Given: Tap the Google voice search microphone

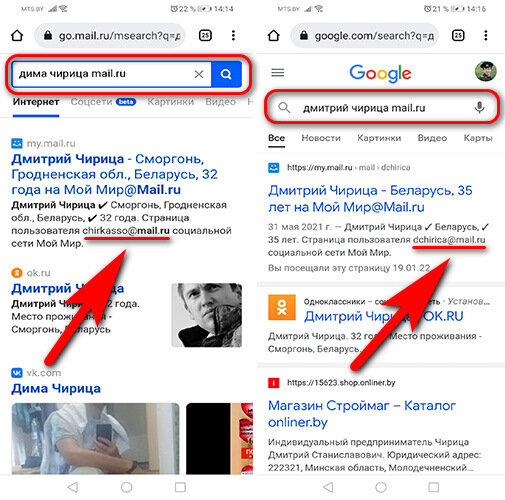Looking at the screenshot, I should pyautogui.click(x=479, y=108).
